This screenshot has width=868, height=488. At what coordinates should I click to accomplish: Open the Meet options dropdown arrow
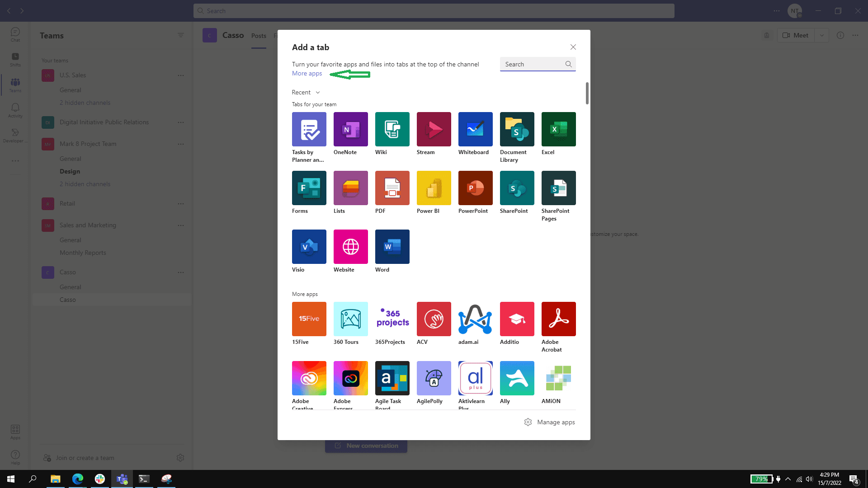click(x=822, y=35)
